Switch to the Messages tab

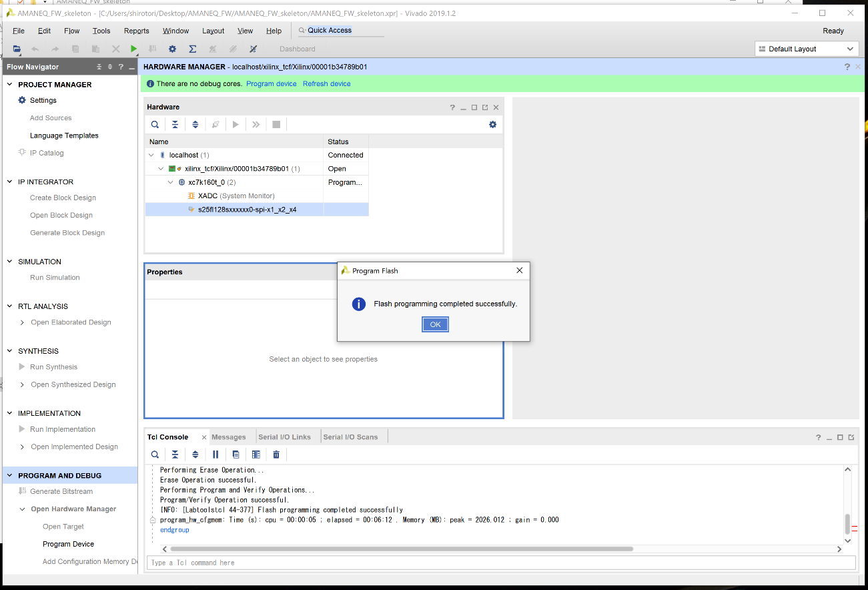pyautogui.click(x=228, y=437)
